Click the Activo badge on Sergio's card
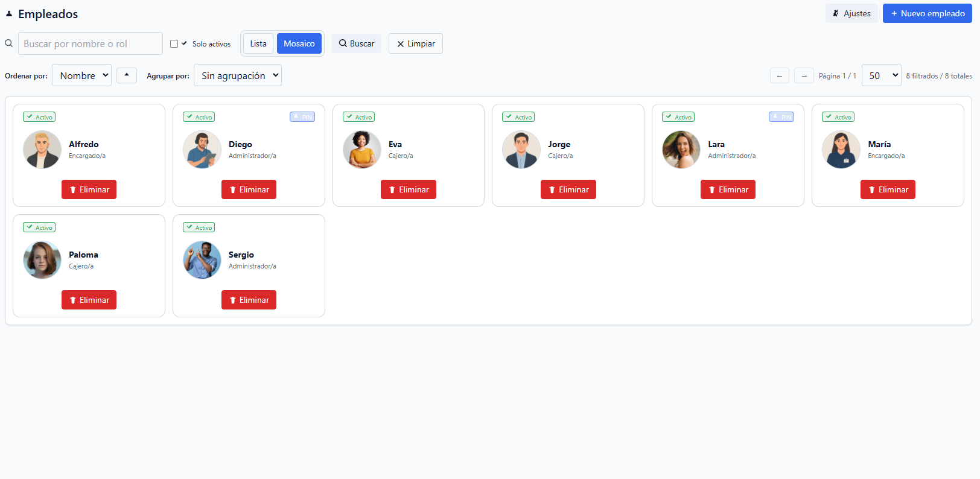 [199, 227]
